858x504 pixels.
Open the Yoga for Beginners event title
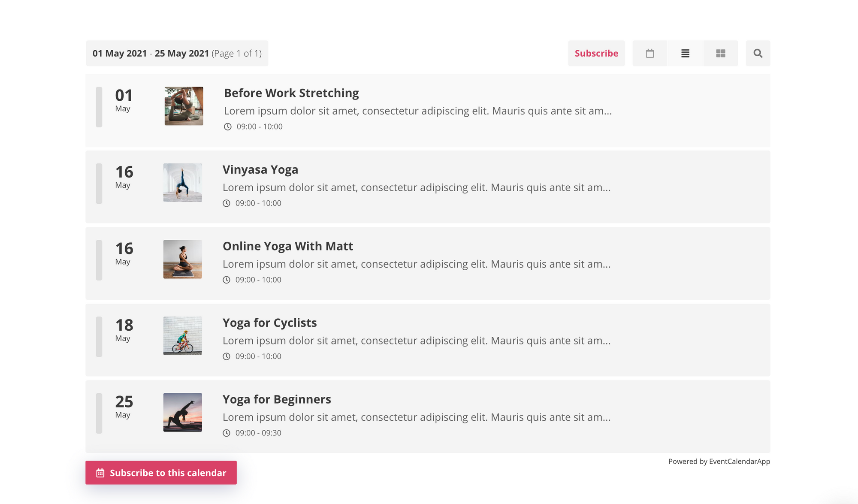tap(277, 399)
